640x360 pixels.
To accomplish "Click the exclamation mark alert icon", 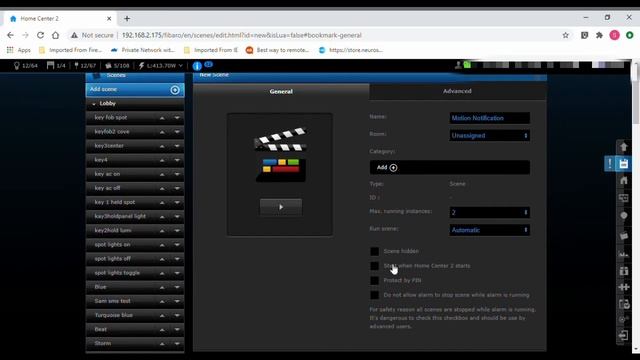I will 610,164.
